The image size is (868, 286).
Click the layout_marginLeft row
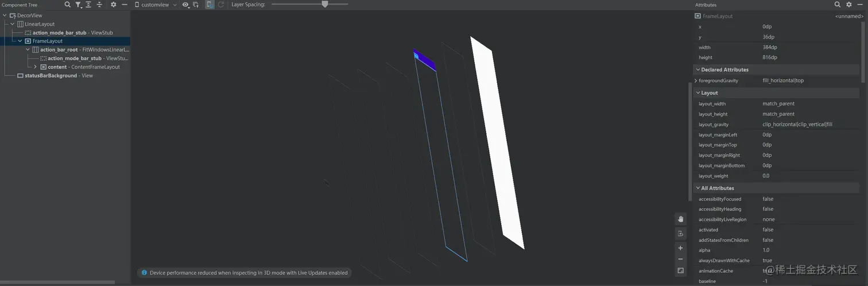point(776,135)
